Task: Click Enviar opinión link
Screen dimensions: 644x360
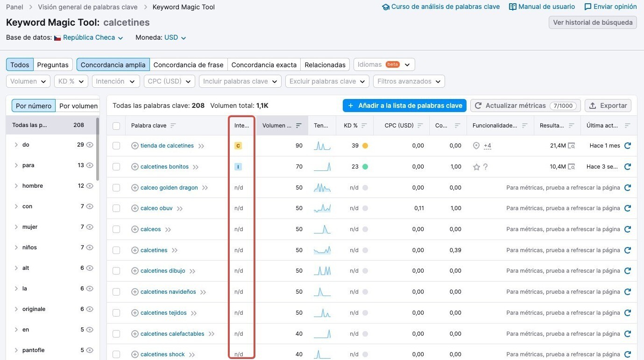Action: pyautogui.click(x=610, y=7)
